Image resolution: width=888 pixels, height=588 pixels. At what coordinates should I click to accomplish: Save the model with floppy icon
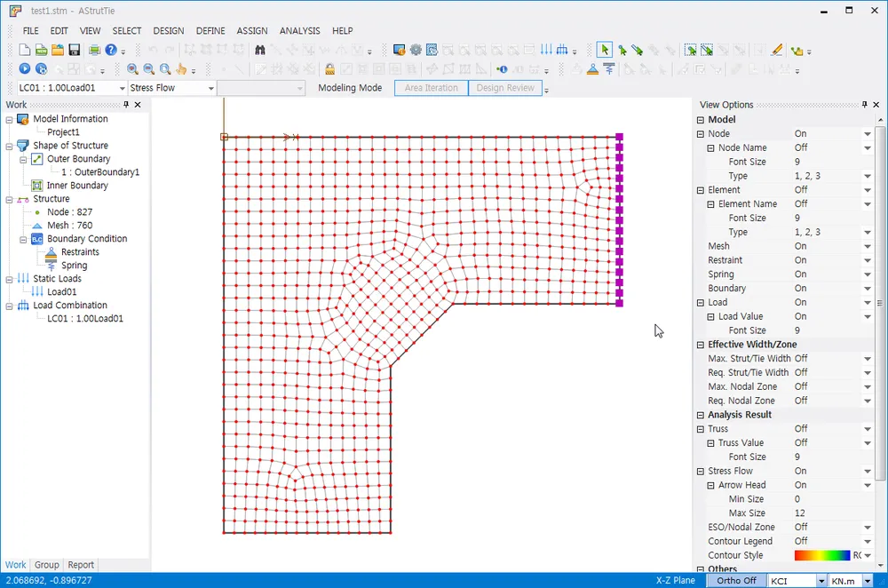(75, 51)
